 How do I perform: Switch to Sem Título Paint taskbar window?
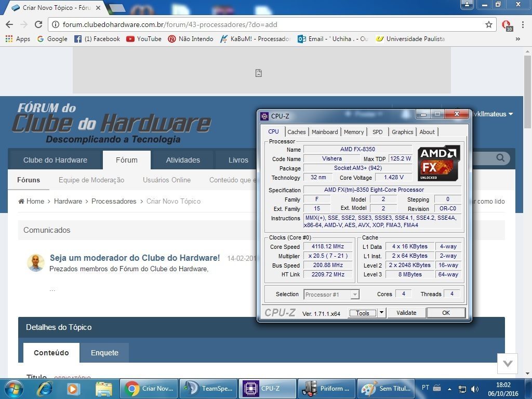(x=385, y=389)
